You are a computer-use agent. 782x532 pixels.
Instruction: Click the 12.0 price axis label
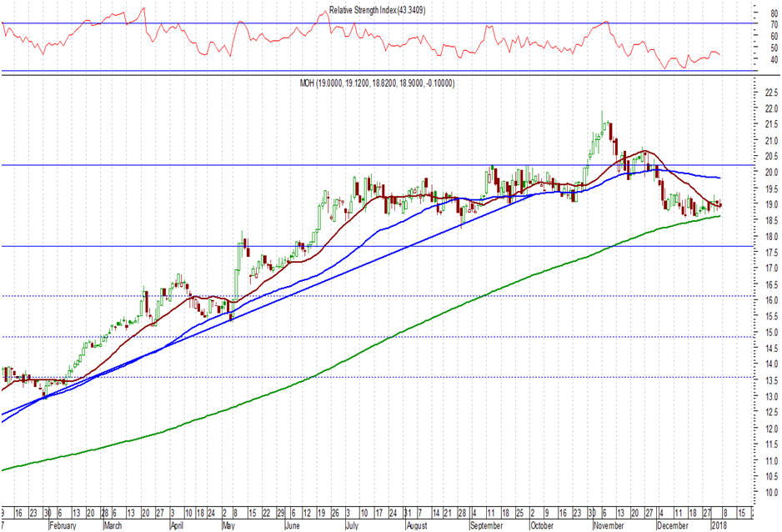[x=771, y=429]
